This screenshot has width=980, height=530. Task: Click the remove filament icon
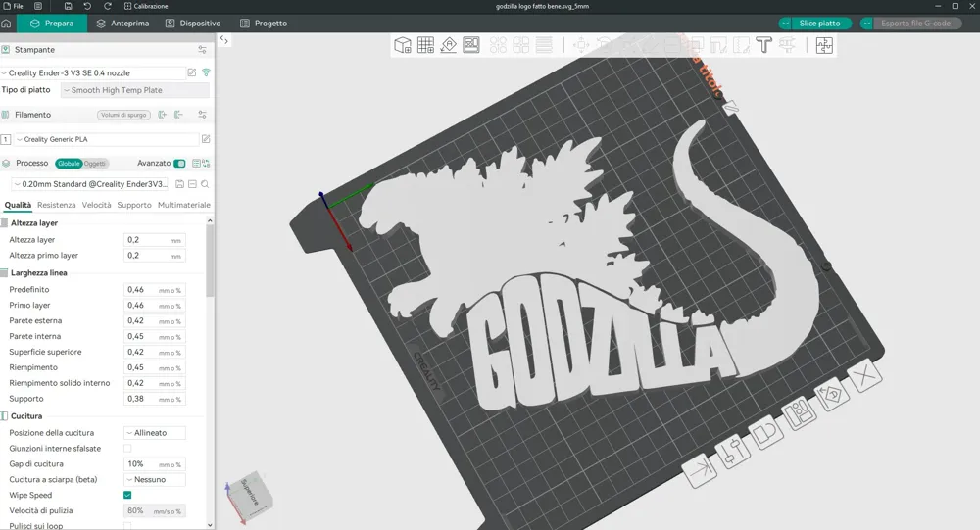click(178, 115)
